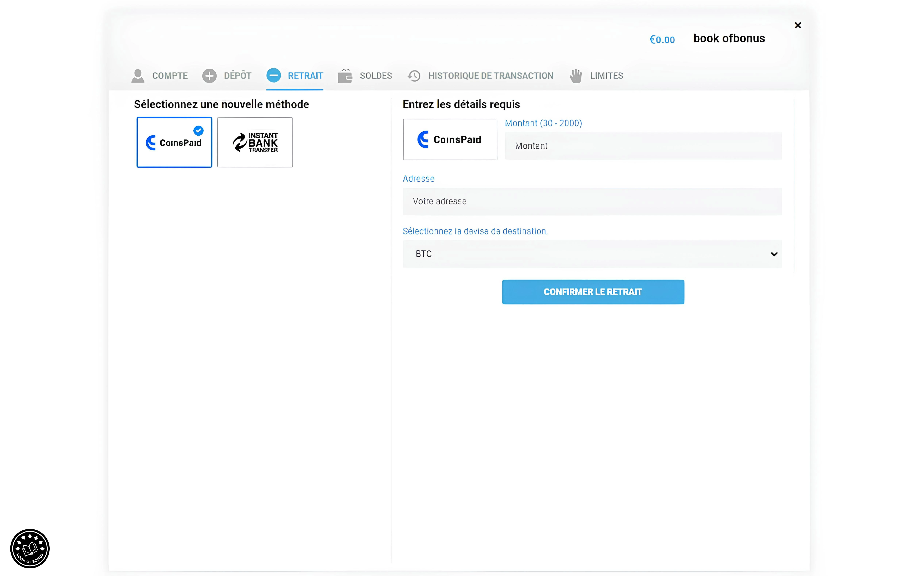Close the account dialog
This screenshot has height=576, width=924.
pos(798,25)
